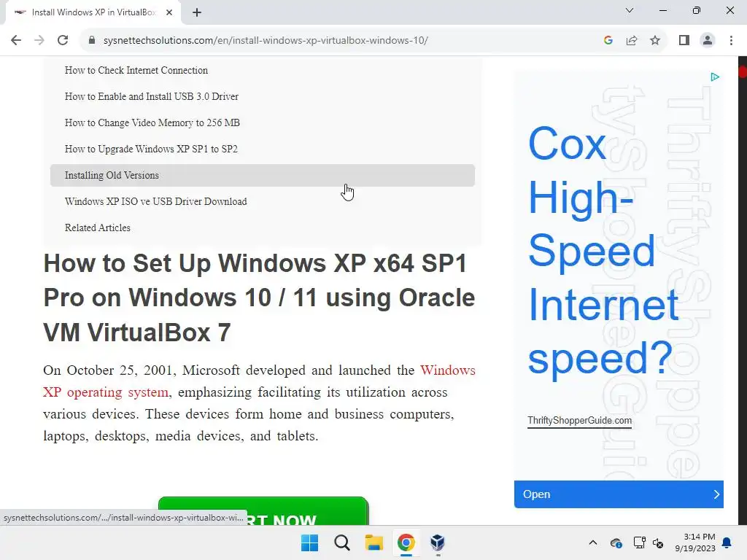The height and width of the screenshot is (560, 747).
Task: Switch to Chrome taskbar icon
Action: tap(406, 542)
